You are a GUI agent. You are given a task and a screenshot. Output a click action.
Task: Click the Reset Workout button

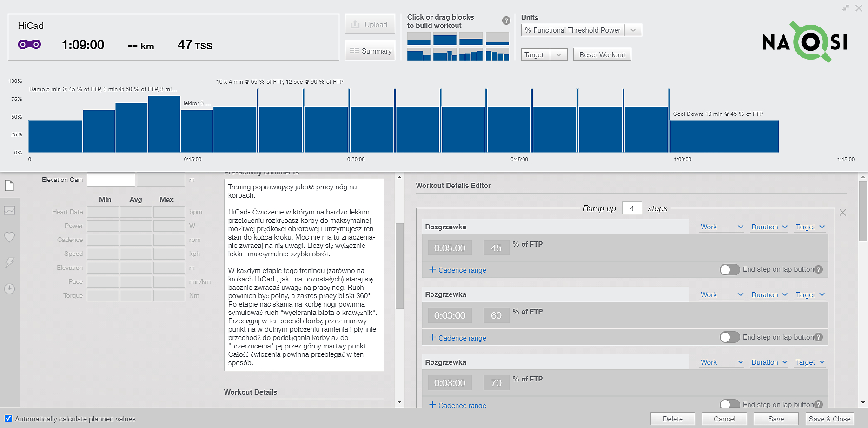tap(602, 55)
